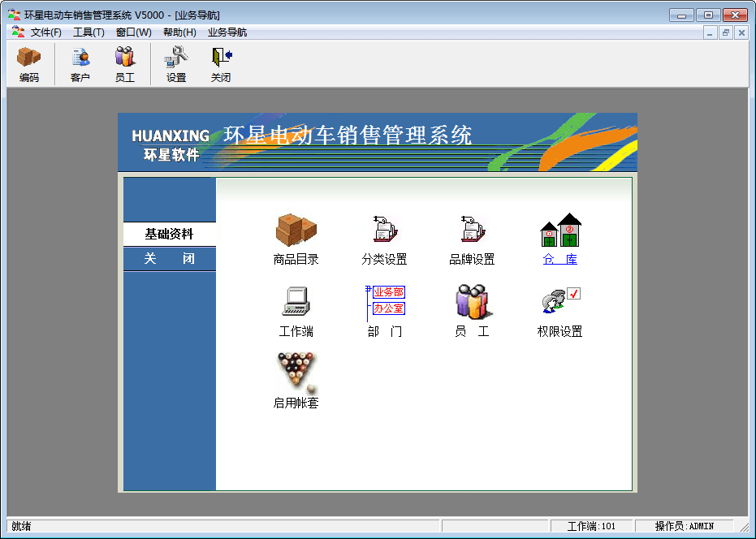The width and height of the screenshot is (756, 539).
Task: Open the 工具(T) menu
Action: 89,32
